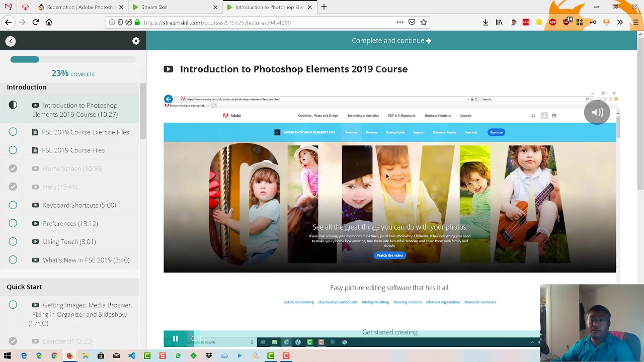Pause the lecture video
The height and width of the screenshot is (362, 644).
tap(175, 339)
